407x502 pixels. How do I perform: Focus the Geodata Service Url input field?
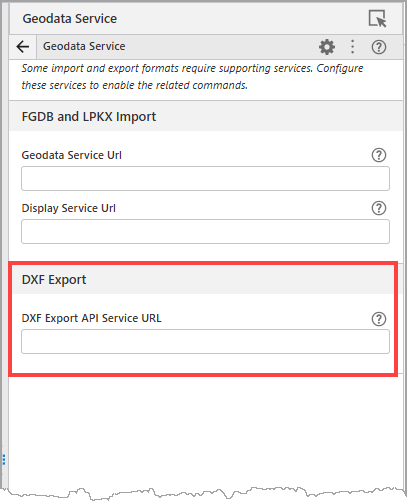click(205, 179)
